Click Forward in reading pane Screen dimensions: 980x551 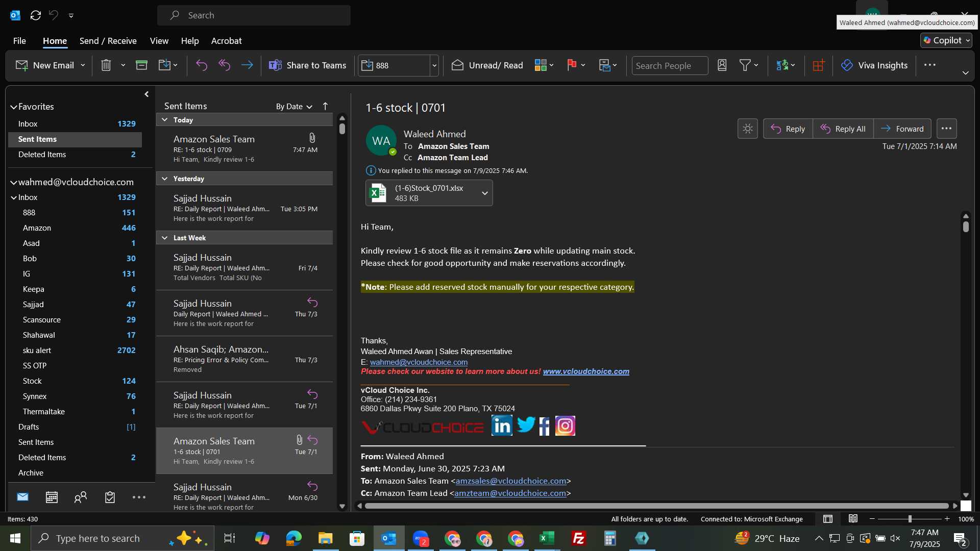click(902, 129)
